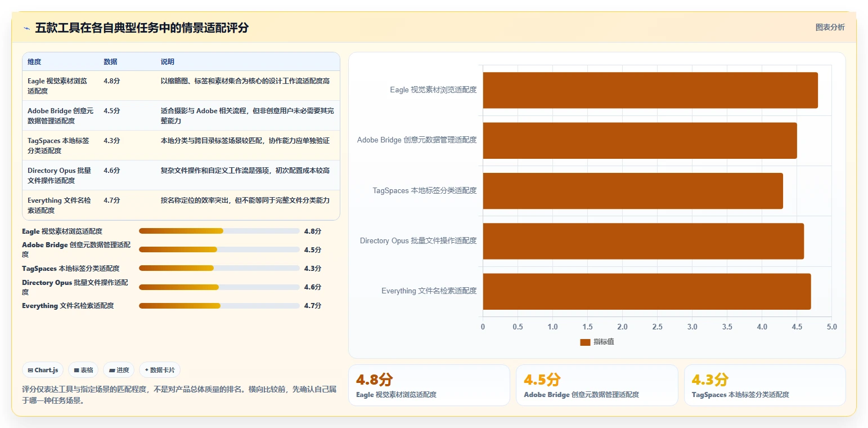Click the chart axis label Eagle 视觉素材浏览适配度
The image size is (868, 428).
(433, 90)
